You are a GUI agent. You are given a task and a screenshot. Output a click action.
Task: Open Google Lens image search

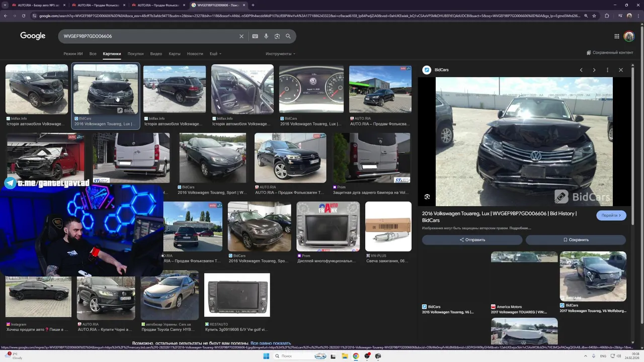(277, 36)
